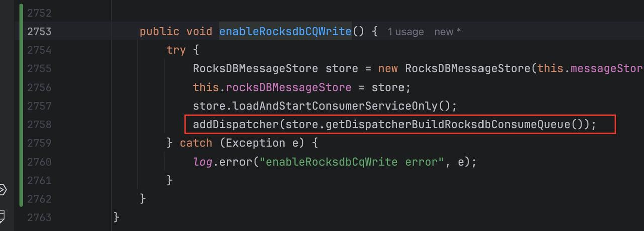Click the rocksDBMessageStore field reference
644x231 pixels.
[x=289, y=87]
